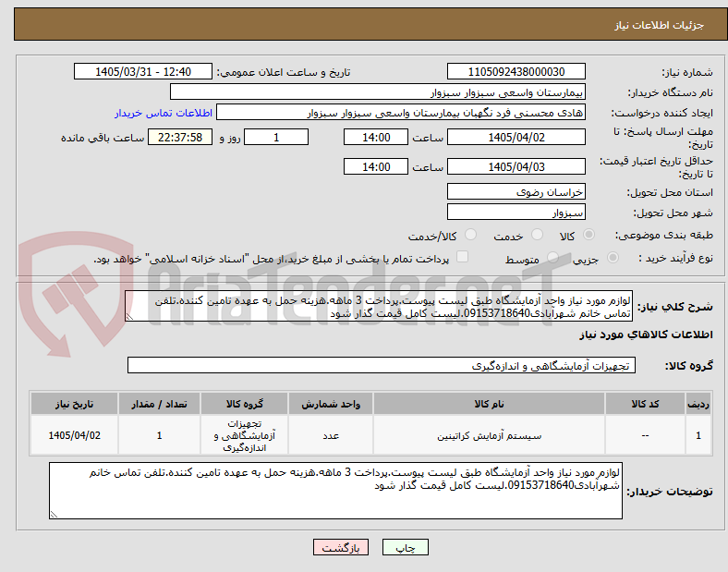728x572 pixels.
Task: Click the response deadline 14:00 time field
Action: pos(376,137)
